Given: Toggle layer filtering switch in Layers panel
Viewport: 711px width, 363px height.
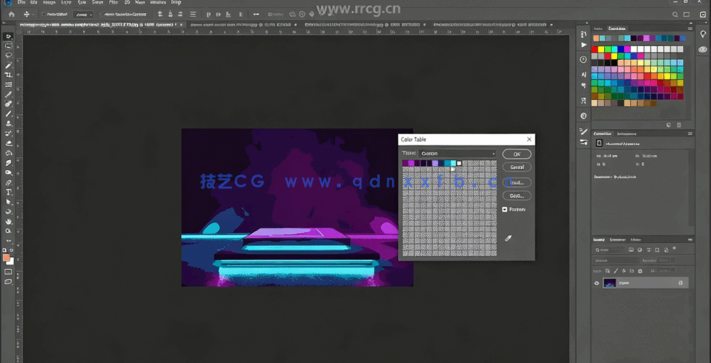Looking at the screenshot, I should pos(674,249).
